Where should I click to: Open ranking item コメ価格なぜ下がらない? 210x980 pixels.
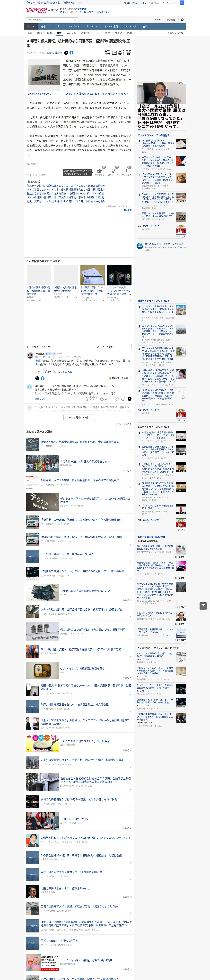tap(158, 143)
